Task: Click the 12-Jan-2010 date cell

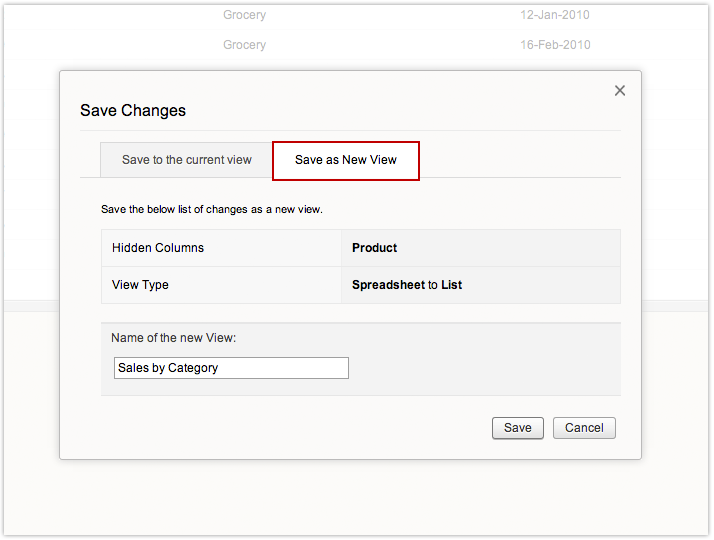Action: 555,15
